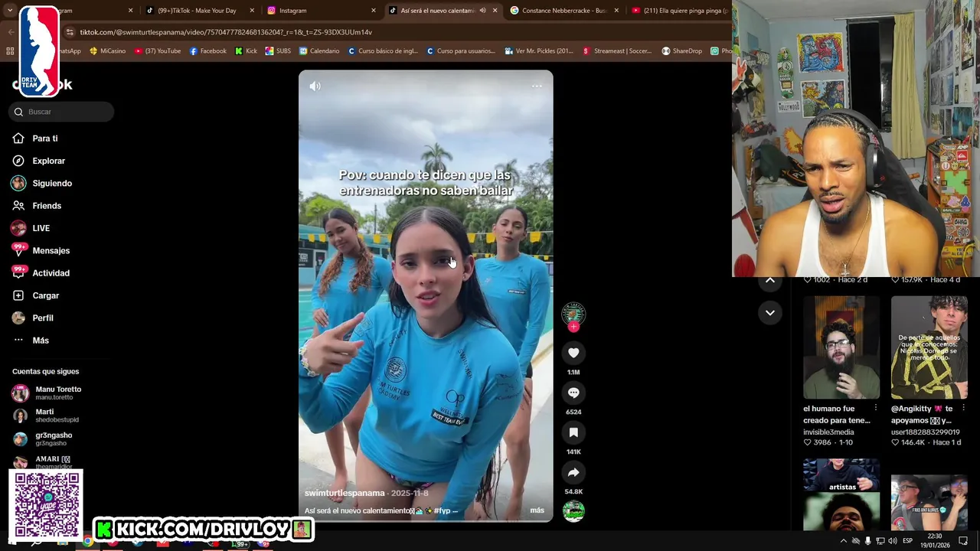Share the video (54.8K shares)
The image size is (980, 551).
pyautogui.click(x=573, y=472)
